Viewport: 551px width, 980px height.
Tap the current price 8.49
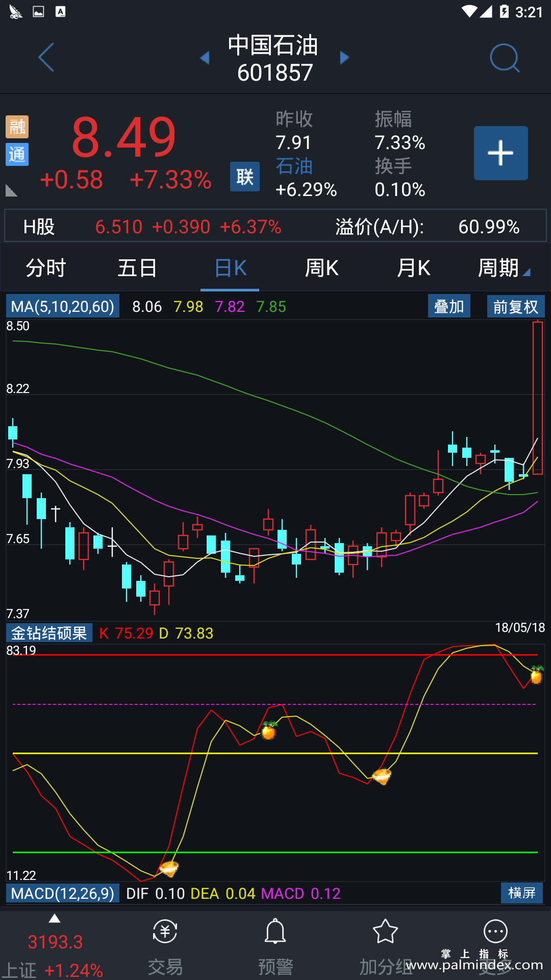pyautogui.click(x=124, y=137)
